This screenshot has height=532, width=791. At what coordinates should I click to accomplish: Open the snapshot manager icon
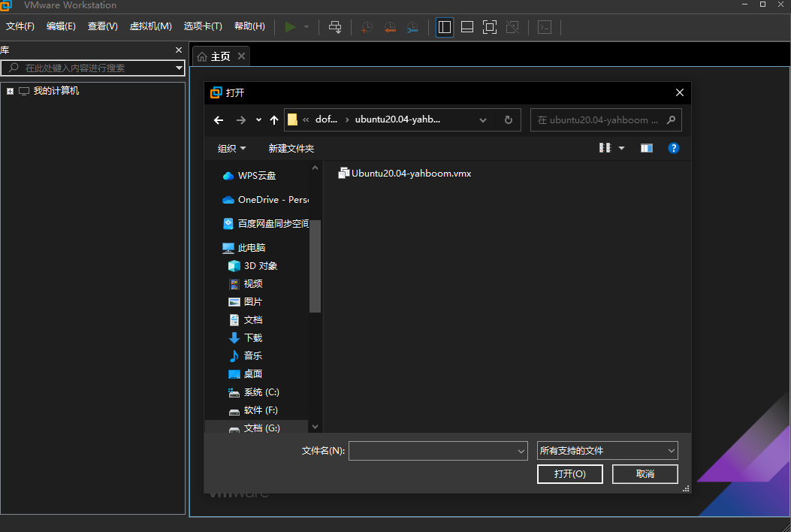click(x=412, y=27)
